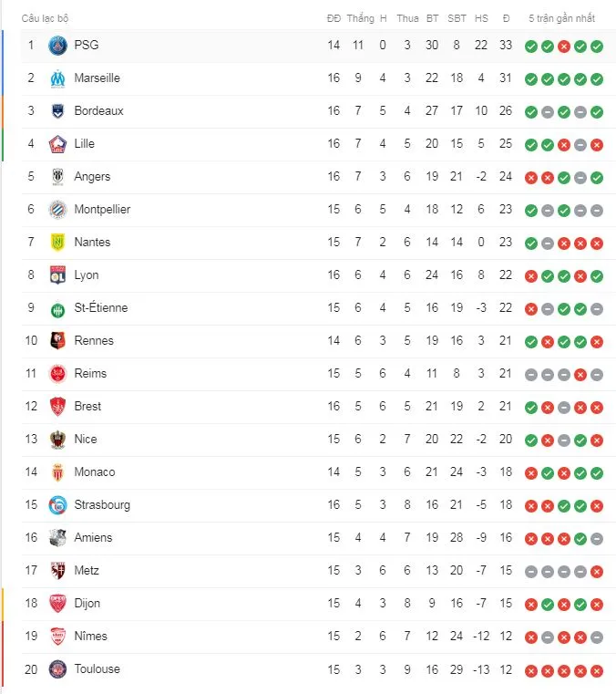
Task: Select the St-Étienne team name
Action: (101, 307)
